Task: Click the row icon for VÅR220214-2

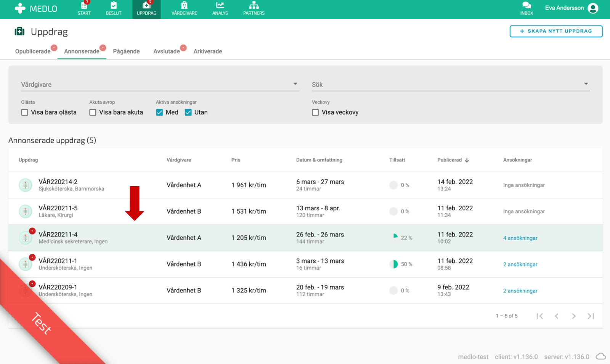Action: coord(26,185)
